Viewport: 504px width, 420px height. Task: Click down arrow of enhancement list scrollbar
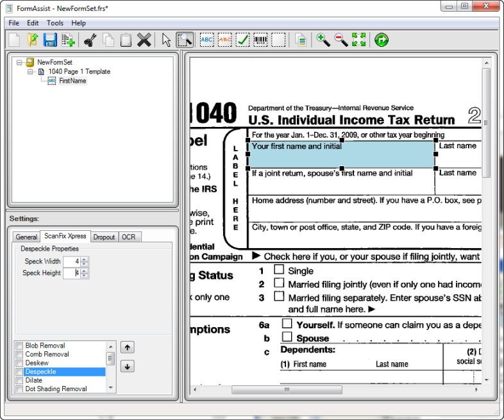click(110, 388)
